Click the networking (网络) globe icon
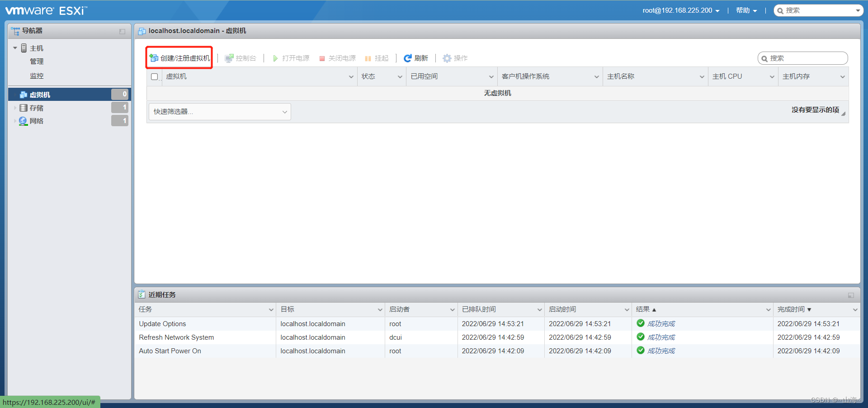The width and height of the screenshot is (868, 408). tap(23, 121)
